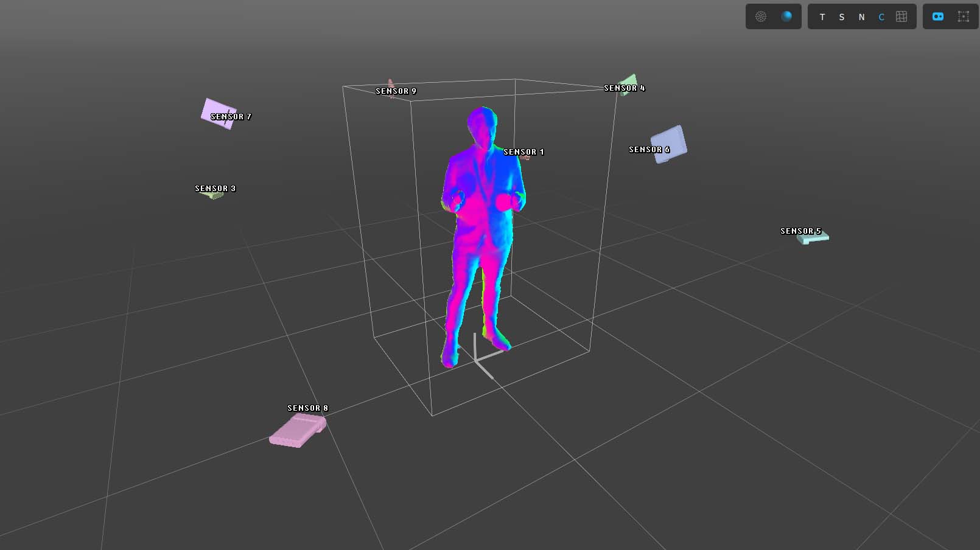Select the solid blue sphere render mode

[x=786, y=17]
